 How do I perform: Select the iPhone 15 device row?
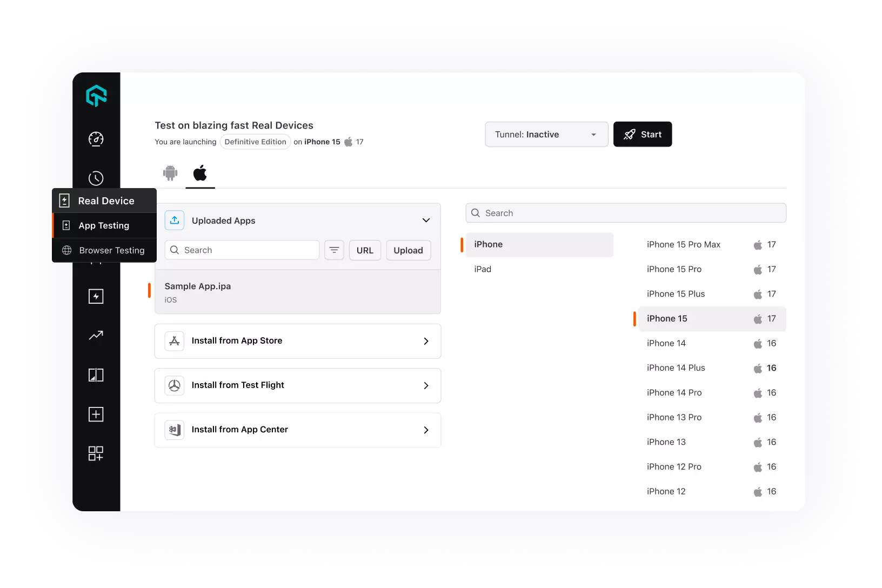tap(712, 319)
